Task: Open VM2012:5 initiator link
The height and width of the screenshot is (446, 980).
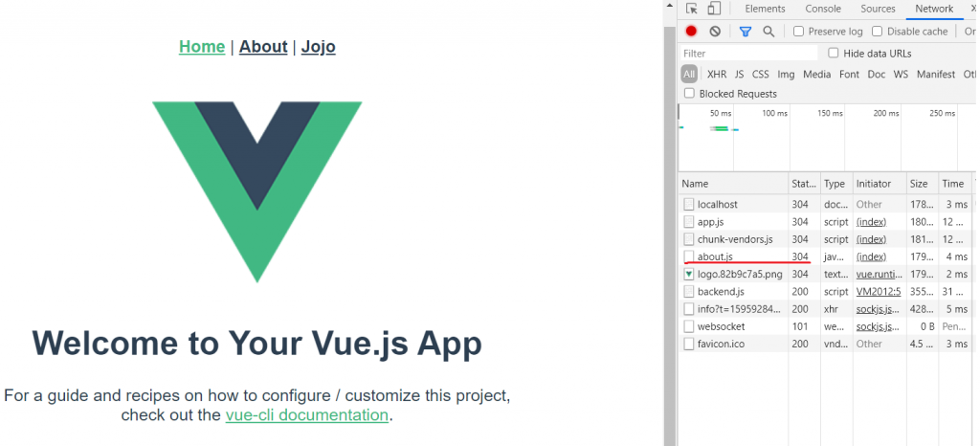Action: (879, 292)
